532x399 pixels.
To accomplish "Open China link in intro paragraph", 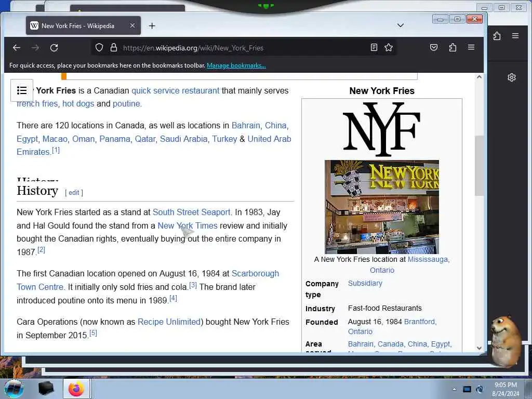I will pos(275,126).
